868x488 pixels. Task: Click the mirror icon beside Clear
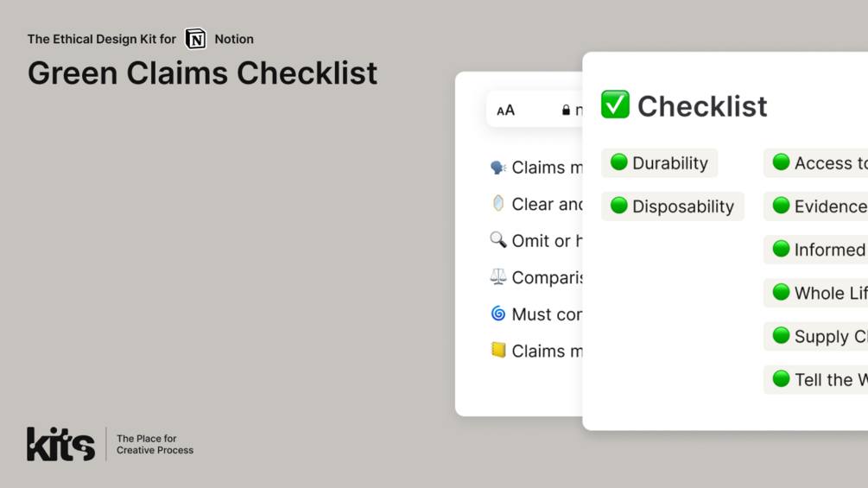pos(498,204)
